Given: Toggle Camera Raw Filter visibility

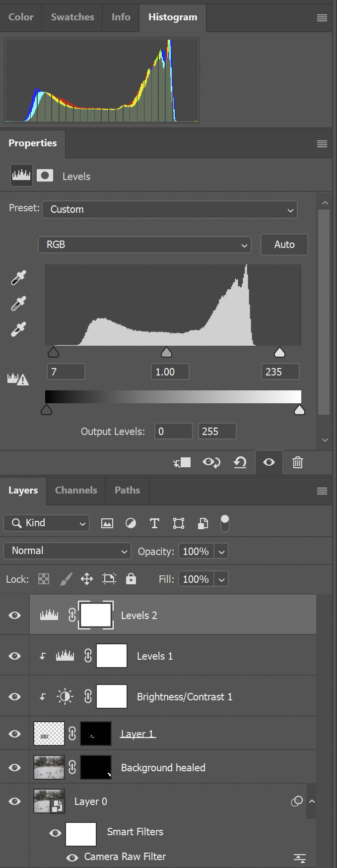Looking at the screenshot, I should coord(72,857).
